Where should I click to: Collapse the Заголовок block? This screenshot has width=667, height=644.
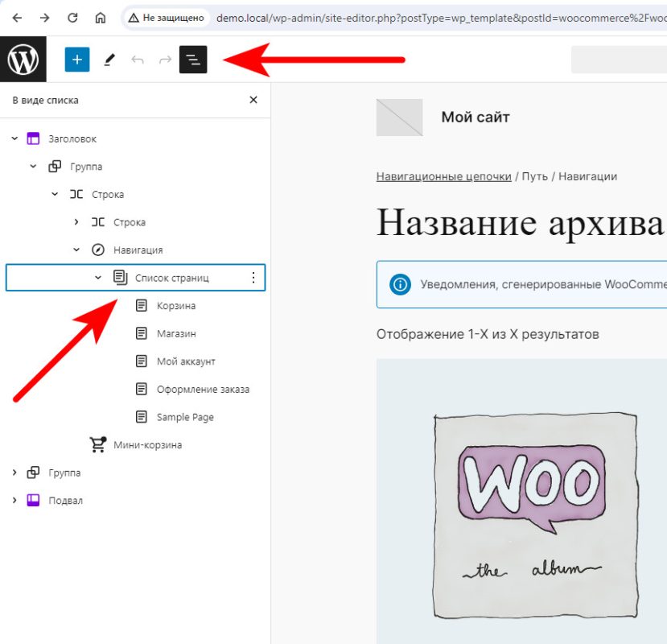click(x=14, y=138)
